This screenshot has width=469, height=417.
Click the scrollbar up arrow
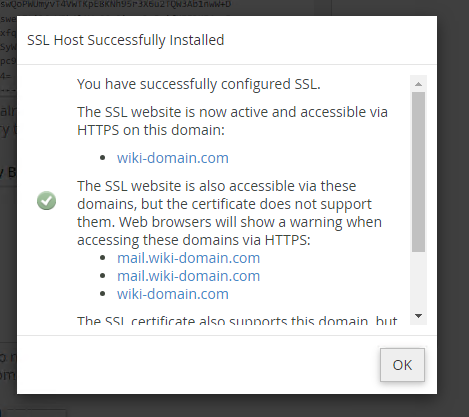(x=418, y=84)
